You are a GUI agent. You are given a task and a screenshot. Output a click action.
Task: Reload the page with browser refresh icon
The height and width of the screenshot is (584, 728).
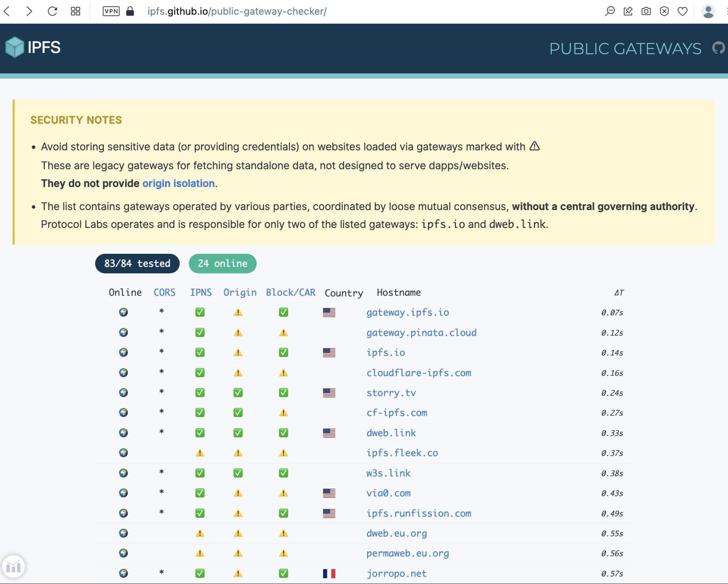tap(52, 11)
